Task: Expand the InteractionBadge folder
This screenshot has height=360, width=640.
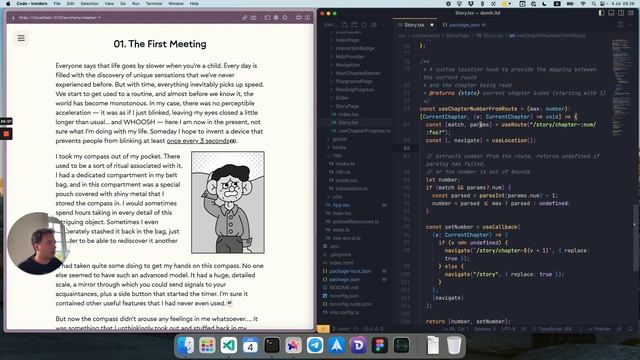Action: pos(354,49)
